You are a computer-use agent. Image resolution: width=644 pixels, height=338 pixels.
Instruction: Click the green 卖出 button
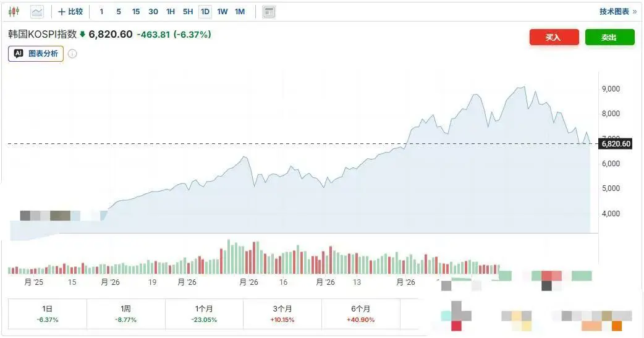[x=609, y=37]
